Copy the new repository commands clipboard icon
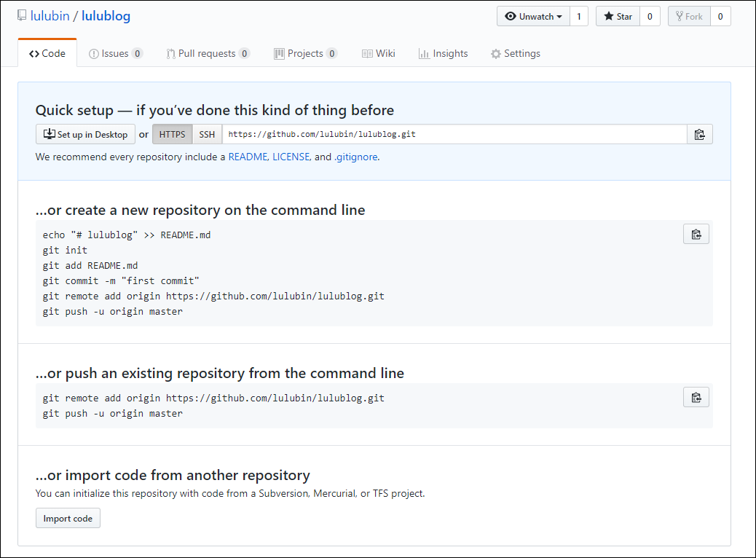 (696, 235)
